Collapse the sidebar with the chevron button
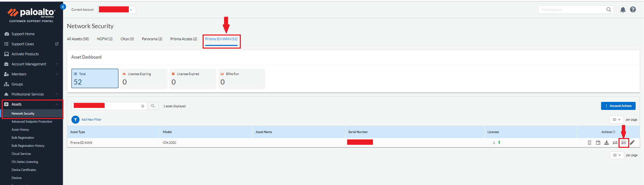The image size is (644, 185). 63,7
